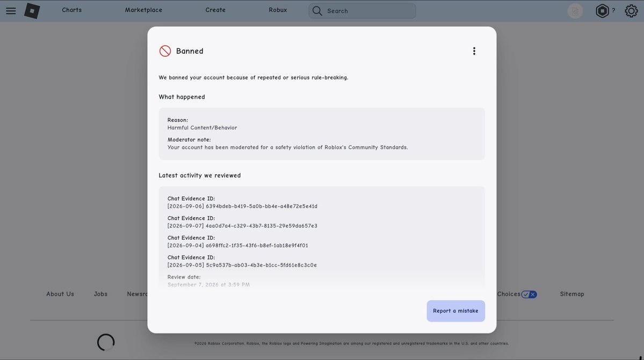Click the Banned dialog title
The image size is (644, 360).
tap(190, 51)
